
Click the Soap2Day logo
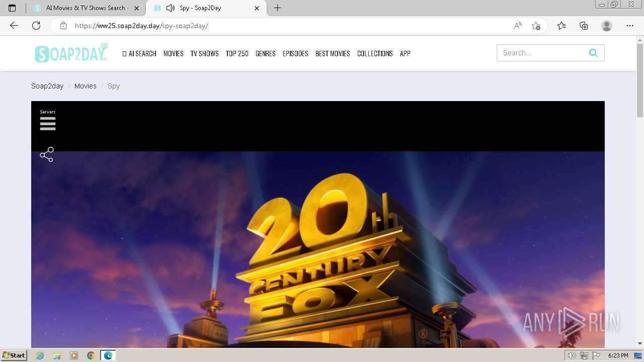click(71, 53)
